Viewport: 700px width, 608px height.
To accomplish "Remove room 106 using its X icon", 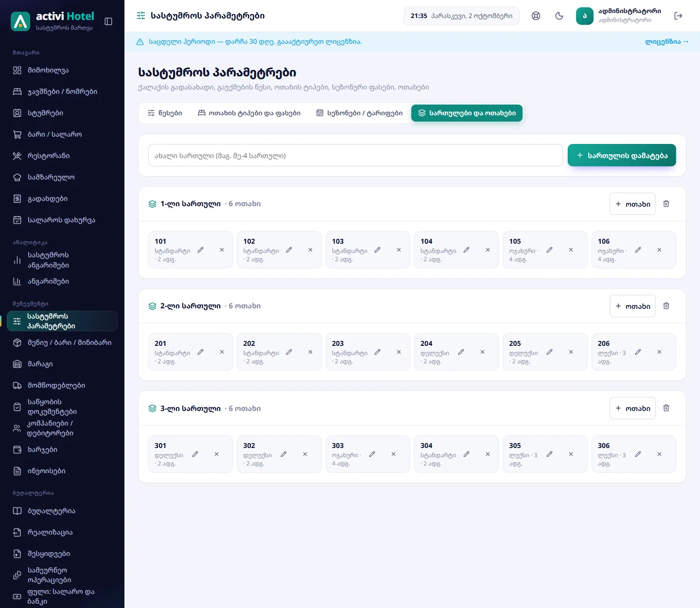I will [x=659, y=250].
